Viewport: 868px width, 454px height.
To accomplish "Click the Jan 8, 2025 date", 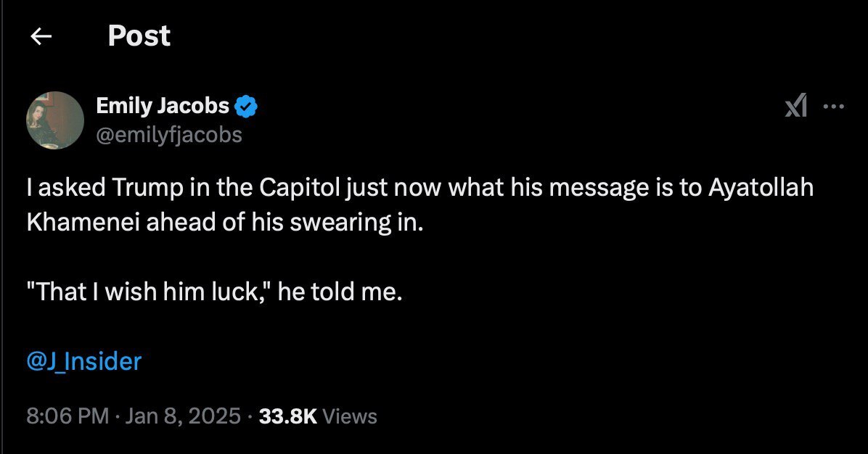I will (x=181, y=416).
